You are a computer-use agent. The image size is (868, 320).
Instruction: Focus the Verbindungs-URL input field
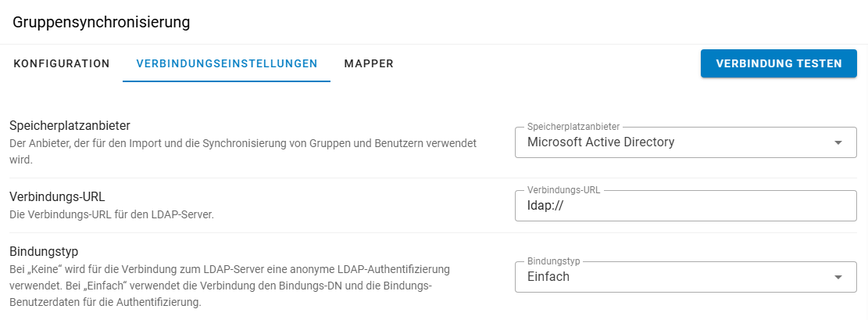(x=685, y=206)
